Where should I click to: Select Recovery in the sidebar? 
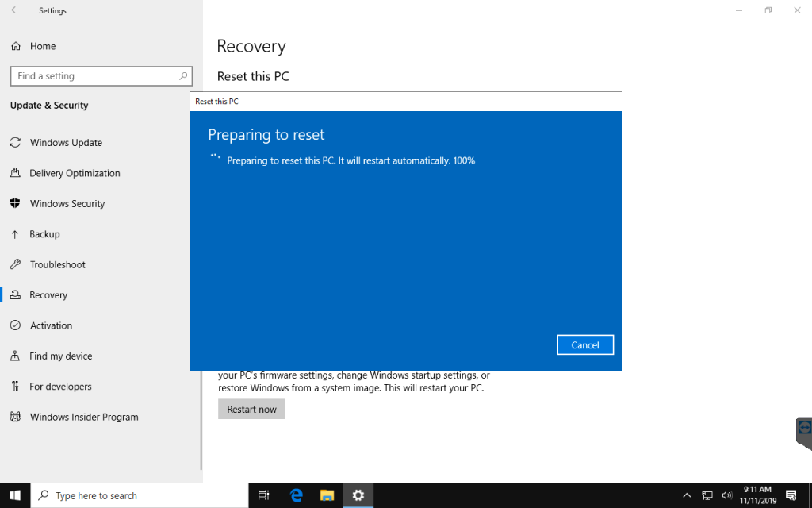[x=48, y=295]
